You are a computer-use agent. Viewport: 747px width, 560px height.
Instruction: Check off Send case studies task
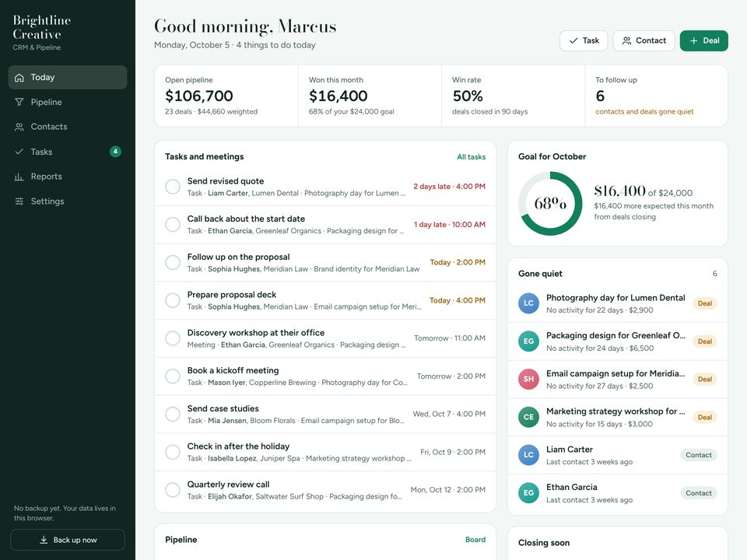pyautogui.click(x=173, y=414)
